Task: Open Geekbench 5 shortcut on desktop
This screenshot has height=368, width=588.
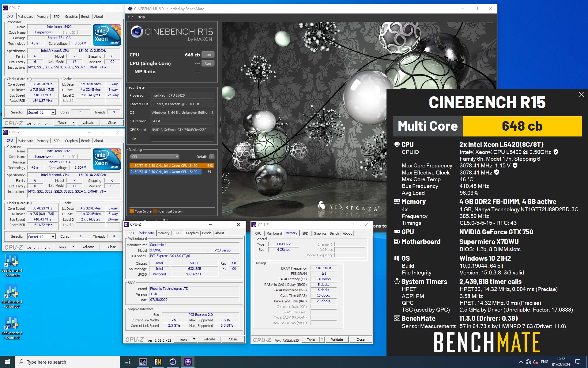Action: 12,297
